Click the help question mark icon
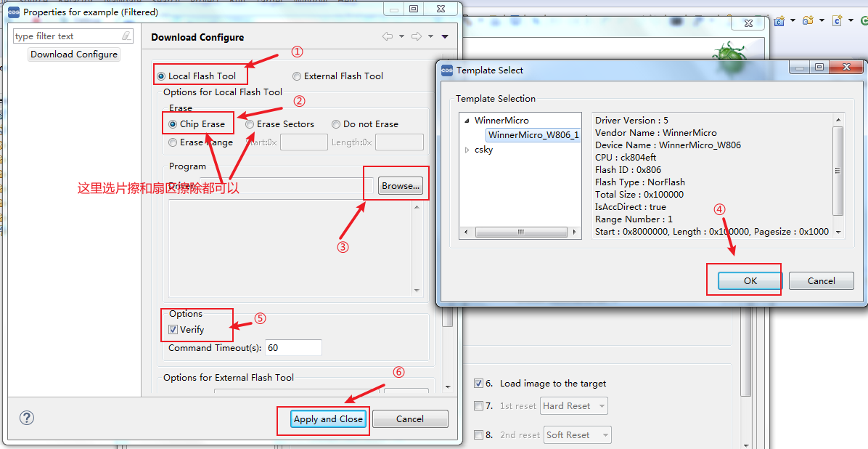This screenshot has width=868, height=449. [x=27, y=418]
